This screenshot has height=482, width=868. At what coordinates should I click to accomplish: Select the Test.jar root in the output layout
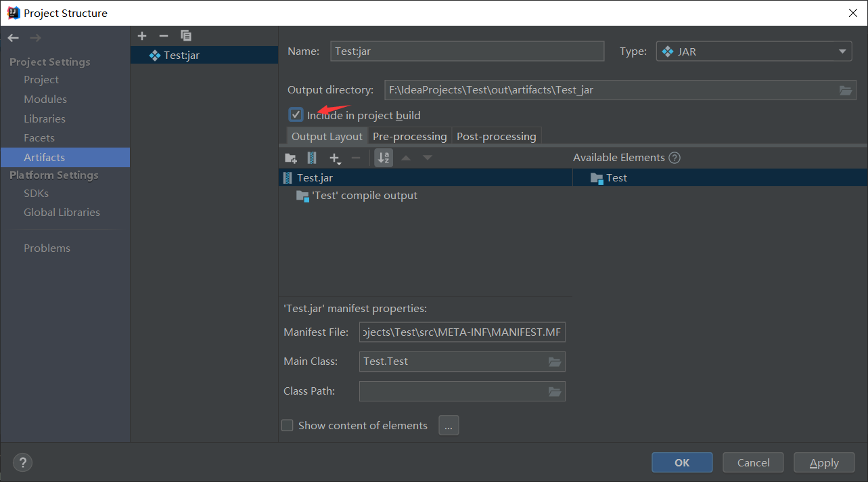tap(426, 178)
